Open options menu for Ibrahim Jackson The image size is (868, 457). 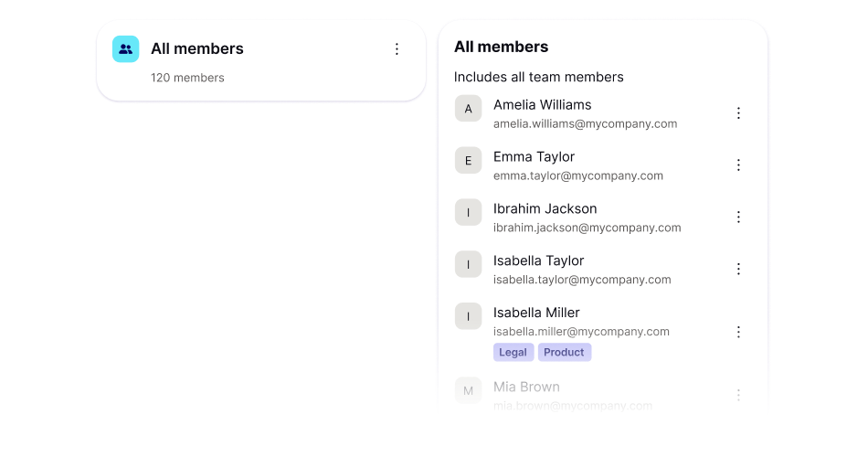[x=739, y=218]
